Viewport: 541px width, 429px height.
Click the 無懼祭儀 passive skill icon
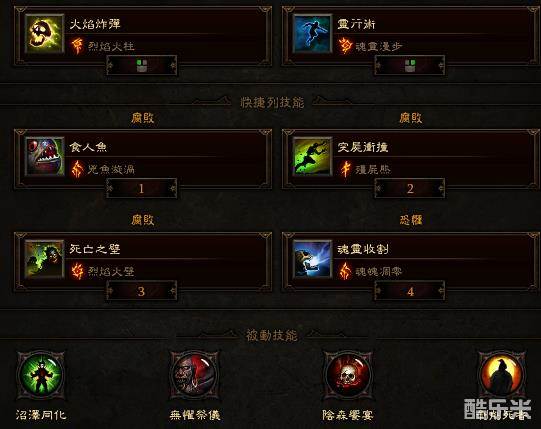pos(194,375)
